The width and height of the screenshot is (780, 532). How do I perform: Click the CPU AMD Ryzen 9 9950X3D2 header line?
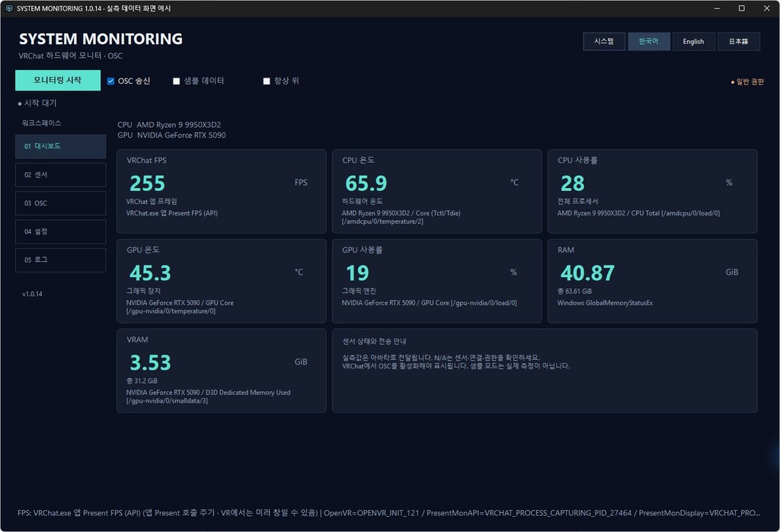coord(169,125)
